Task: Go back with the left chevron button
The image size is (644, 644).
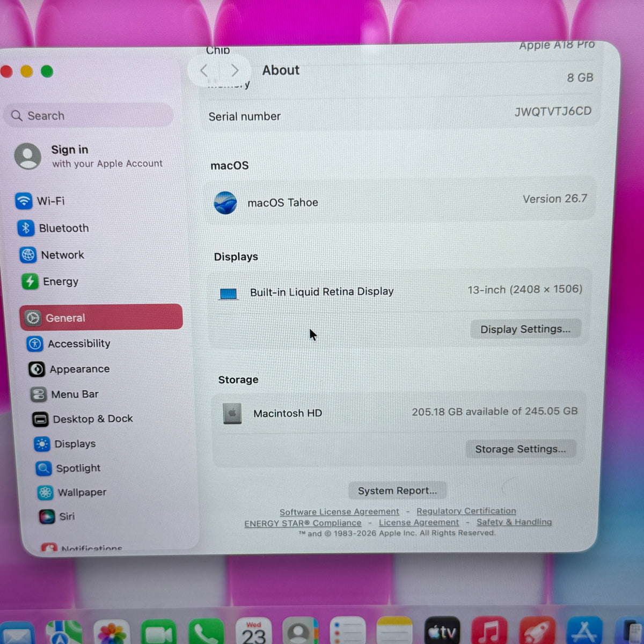Action: point(204,70)
